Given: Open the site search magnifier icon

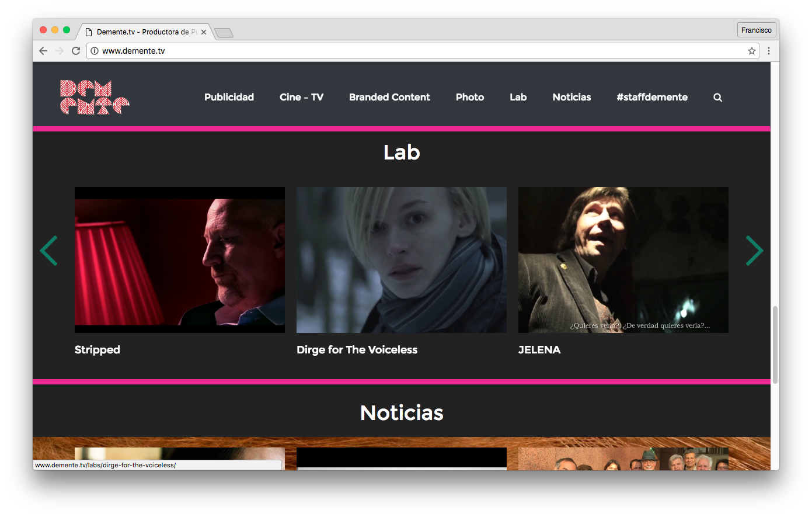Looking at the screenshot, I should coord(717,98).
